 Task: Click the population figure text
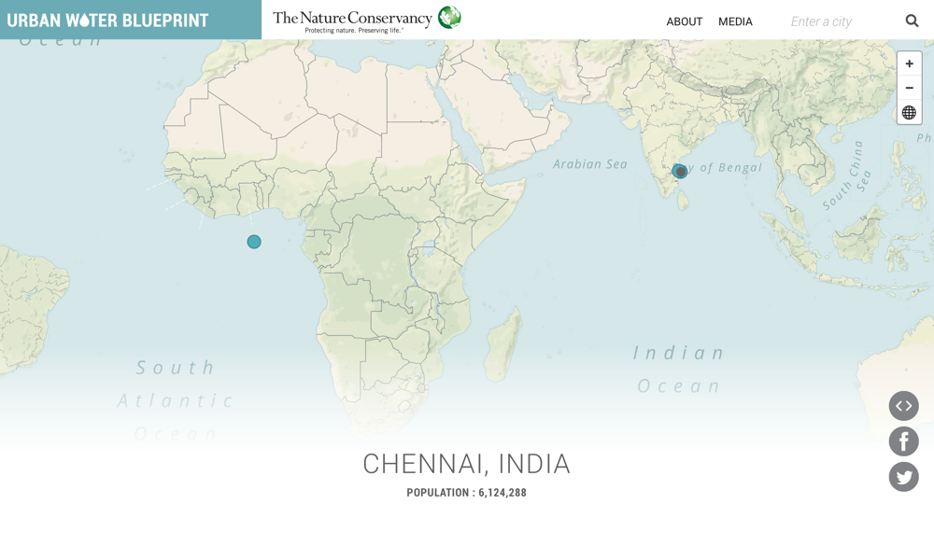[x=466, y=493]
